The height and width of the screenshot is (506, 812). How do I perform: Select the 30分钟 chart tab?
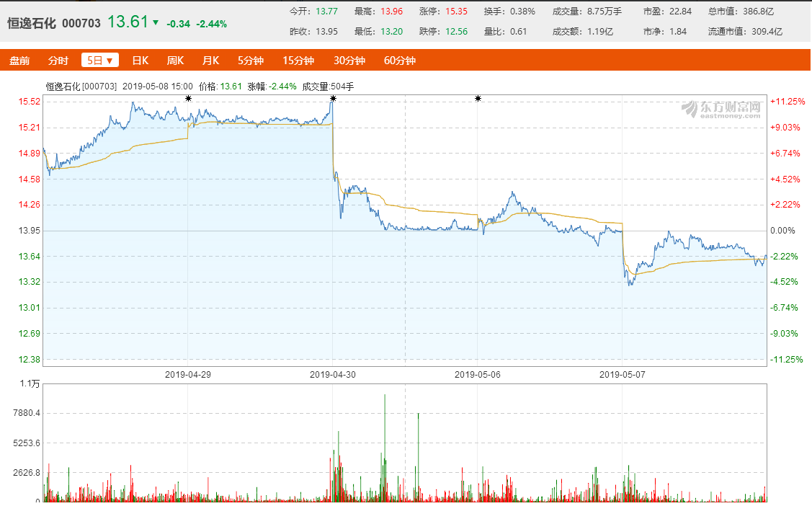point(349,61)
